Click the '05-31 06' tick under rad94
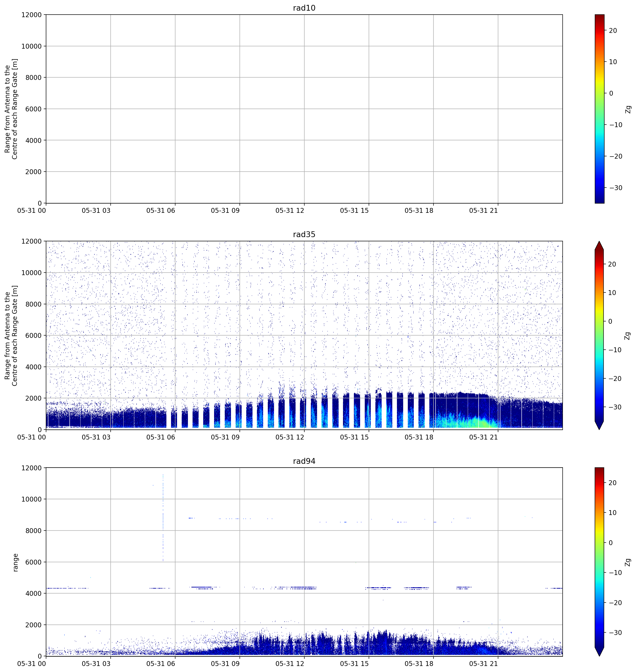The width and height of the screenshot is (636, 672). pos(161,663)
